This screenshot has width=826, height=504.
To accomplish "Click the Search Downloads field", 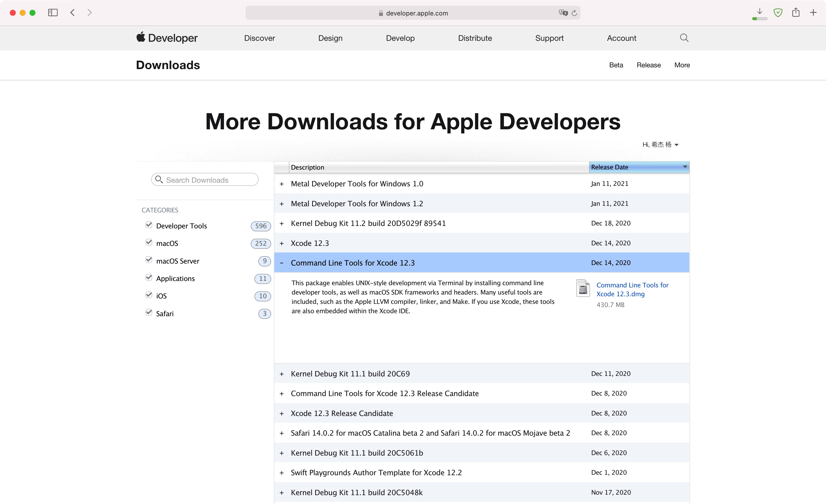I will (x=205, y=180).
